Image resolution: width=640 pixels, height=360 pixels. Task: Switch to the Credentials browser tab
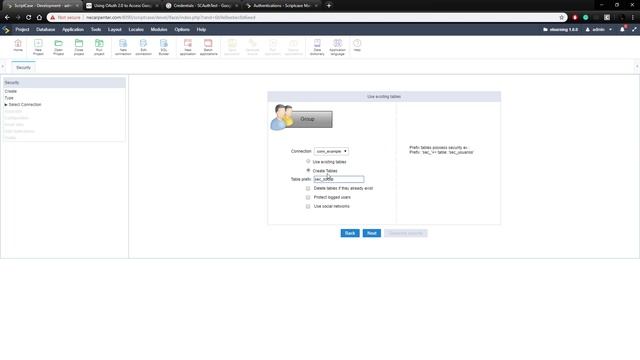click(x=202, y=6)
